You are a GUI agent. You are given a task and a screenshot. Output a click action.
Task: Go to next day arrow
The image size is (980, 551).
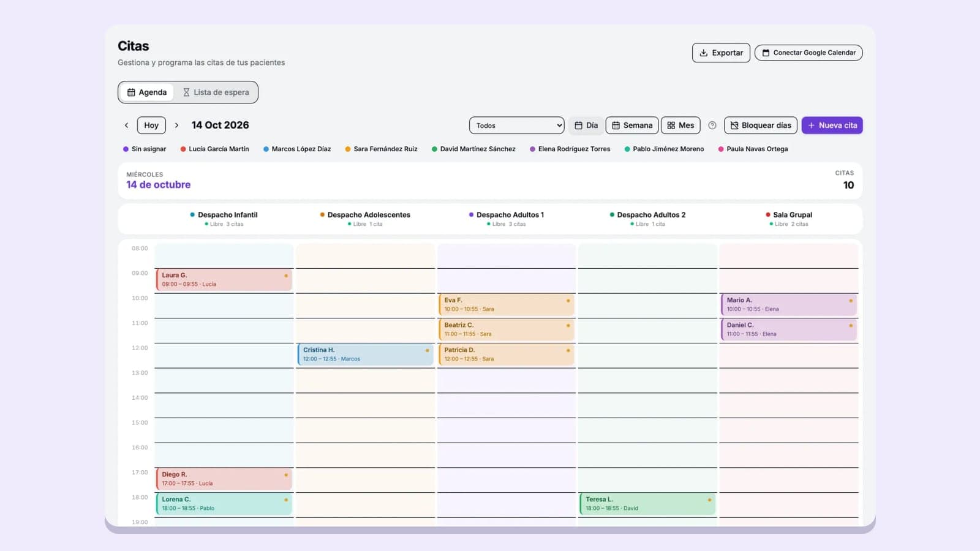click(x=176, y=126)
